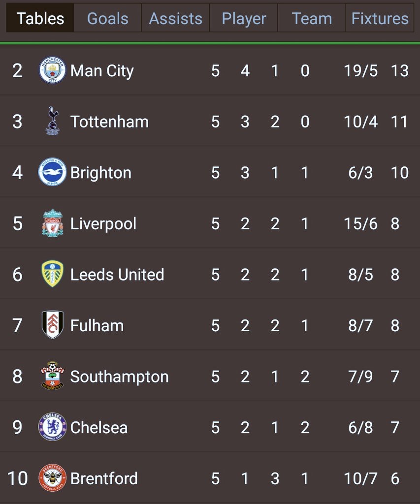Click the Southampton club crest
420x504 pixels.
[52, 376]
